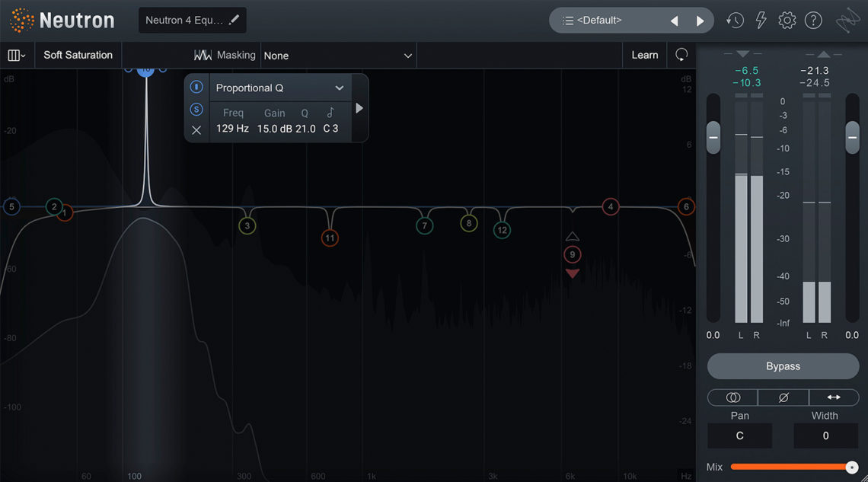Toggle phase invert with the Ø icon
This screenshot has height=482, width=868.
783,397
